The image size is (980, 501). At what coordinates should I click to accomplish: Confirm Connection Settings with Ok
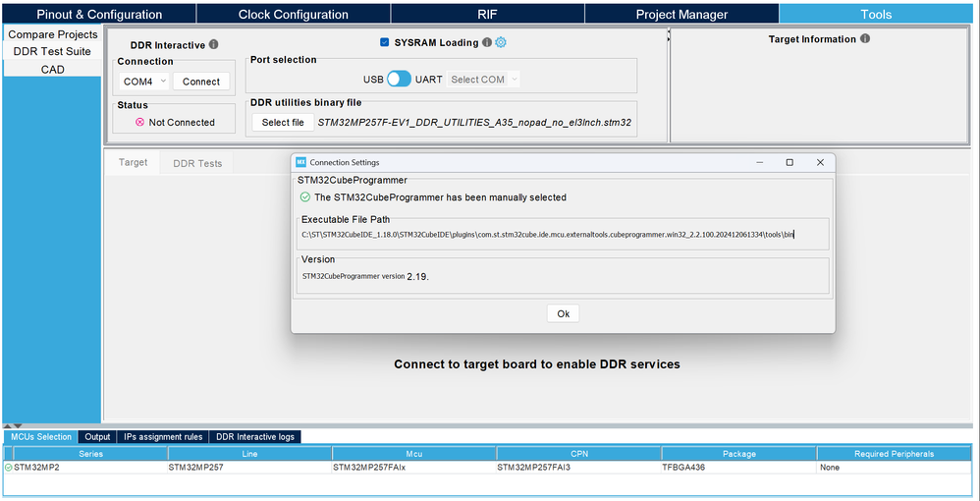[563, 314]
